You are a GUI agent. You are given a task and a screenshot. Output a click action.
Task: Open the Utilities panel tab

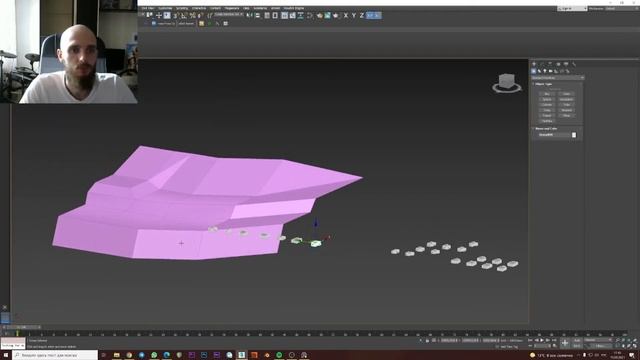[x=573, y=64]
